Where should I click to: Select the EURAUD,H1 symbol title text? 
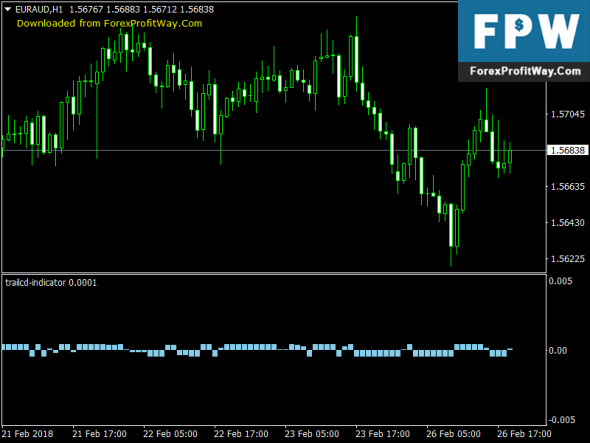tap(39, 9)
